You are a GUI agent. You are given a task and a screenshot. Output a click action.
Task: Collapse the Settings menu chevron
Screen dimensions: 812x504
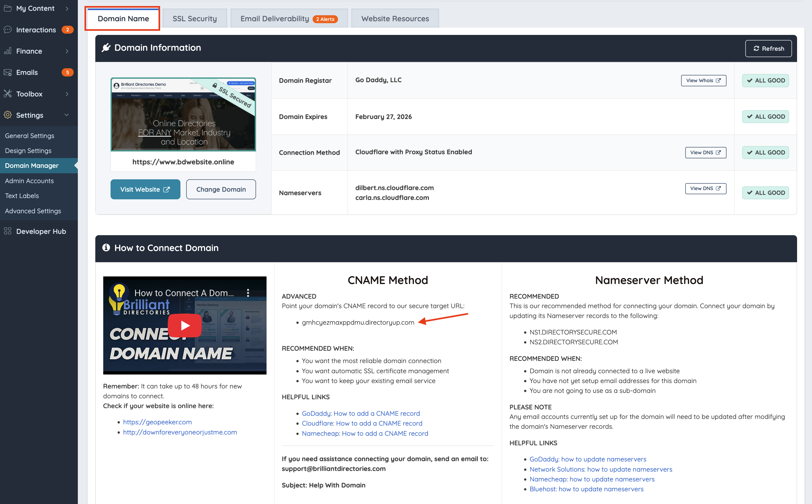67,115
